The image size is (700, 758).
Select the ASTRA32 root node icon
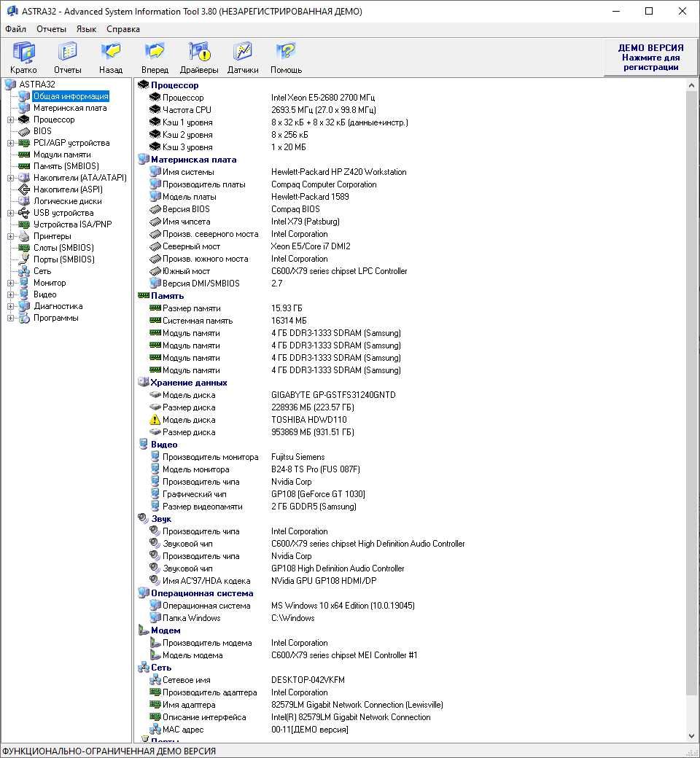pyautogui.click(x=10, y=85)
